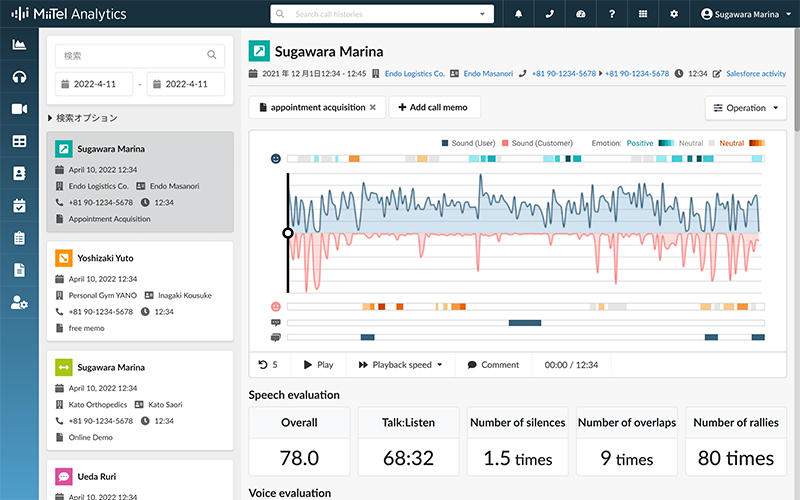Open the settings gear icon

[674, 14]
